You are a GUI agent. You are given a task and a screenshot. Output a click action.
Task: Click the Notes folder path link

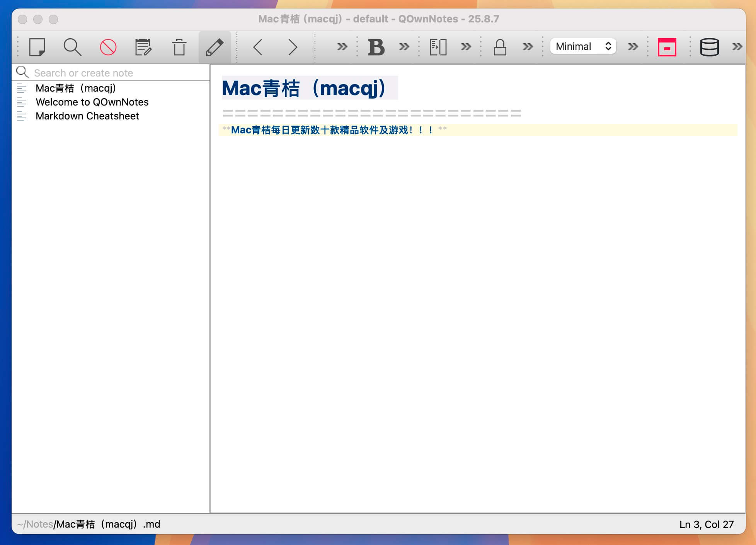(39, 524)
